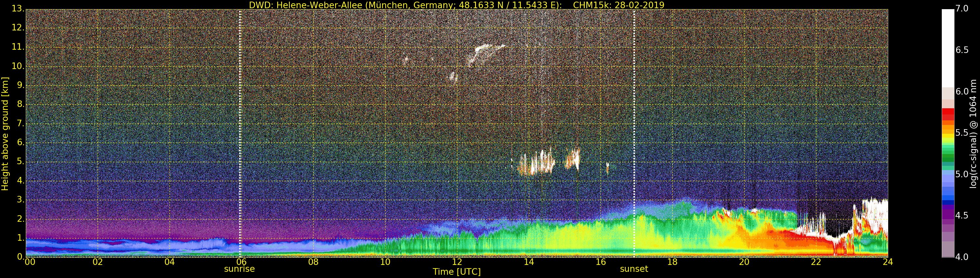The image size is (980, 278).
Task: Click height axis tick "13"
Action: pos(18,9)
